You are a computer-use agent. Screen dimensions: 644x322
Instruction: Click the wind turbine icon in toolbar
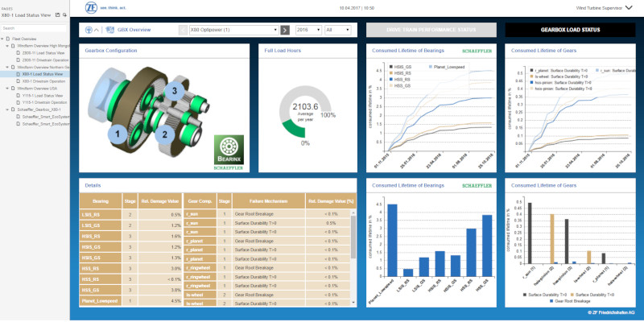pos(88,30)
